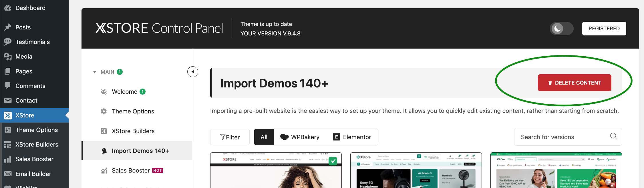
Task: Click X icon beside panel XStore Builders
Action: [104, 131]
